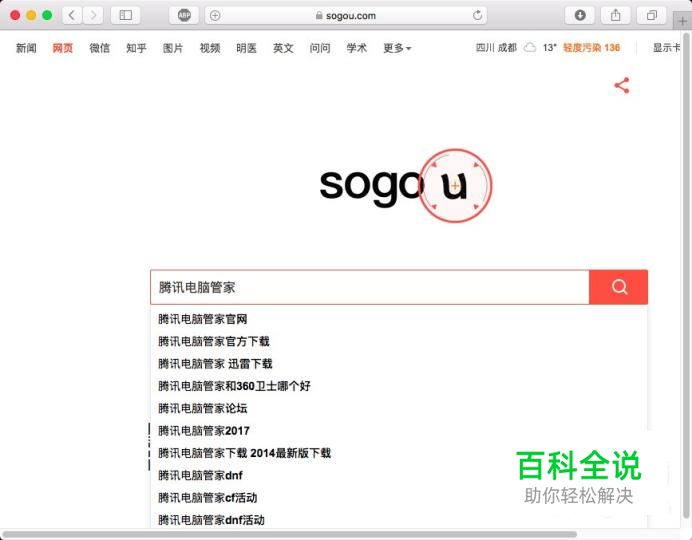Open the 明医 tab
The width and height of the screenshot is (692, 540).
point(246,48)
